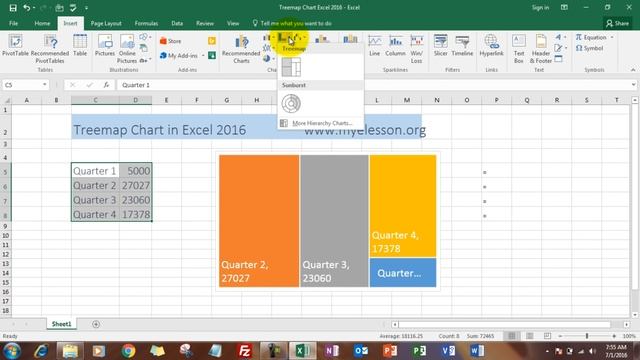640x360 pixels.
Task: Switch to the Data tab
Action: pos(177,23)
